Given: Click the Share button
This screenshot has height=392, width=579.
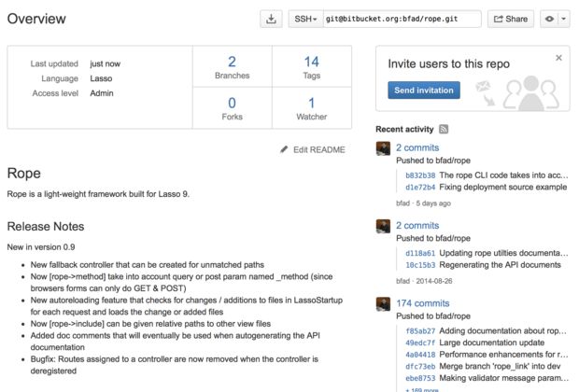Looking at the screenshot, I should coord(510,19).
